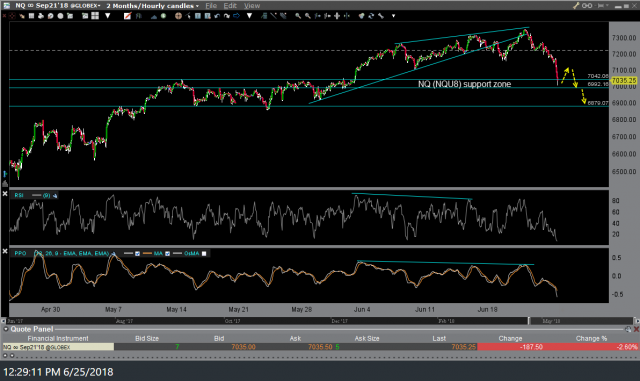This screenshot has height=381, width=640.
Task: Close the RSI indicator subpanel
Action: [x=5, y=194]
